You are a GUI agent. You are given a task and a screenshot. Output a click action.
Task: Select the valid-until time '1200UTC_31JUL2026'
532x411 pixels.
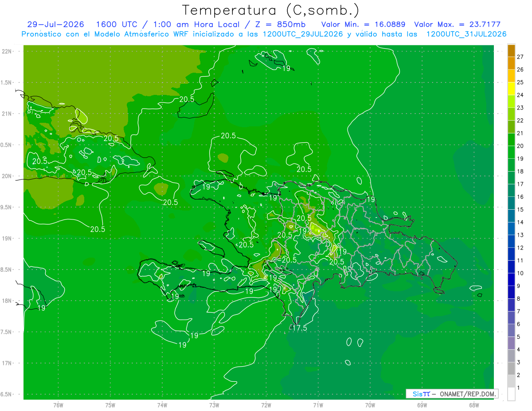(466, 34)
